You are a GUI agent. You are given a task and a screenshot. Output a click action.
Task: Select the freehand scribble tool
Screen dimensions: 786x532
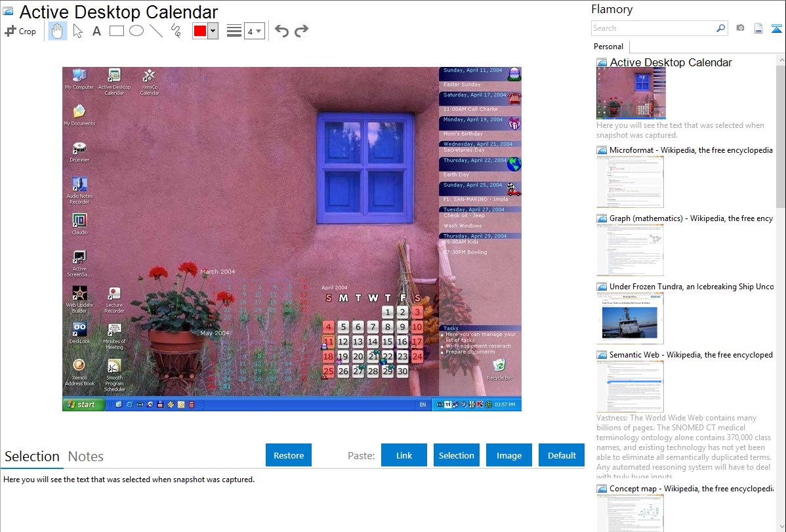coord(176,31)
